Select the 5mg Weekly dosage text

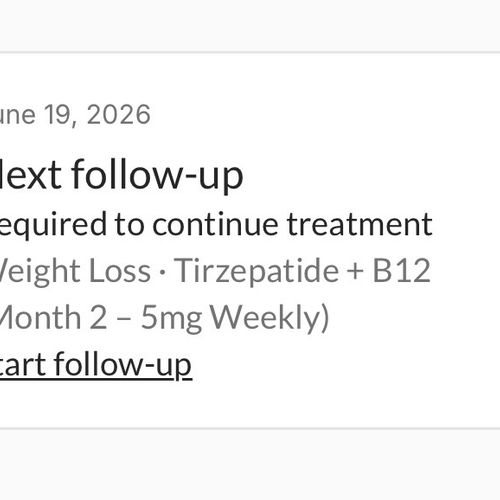232,318
